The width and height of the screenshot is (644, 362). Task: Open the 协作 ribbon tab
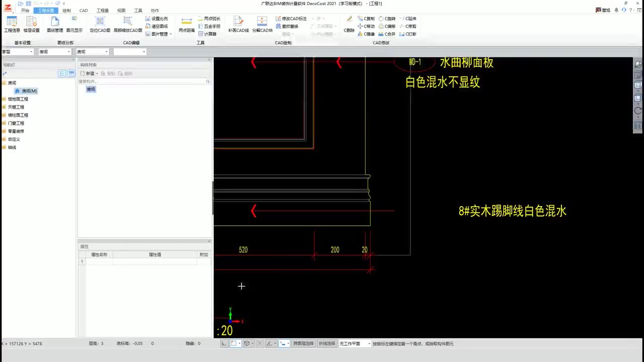(154, 11)
